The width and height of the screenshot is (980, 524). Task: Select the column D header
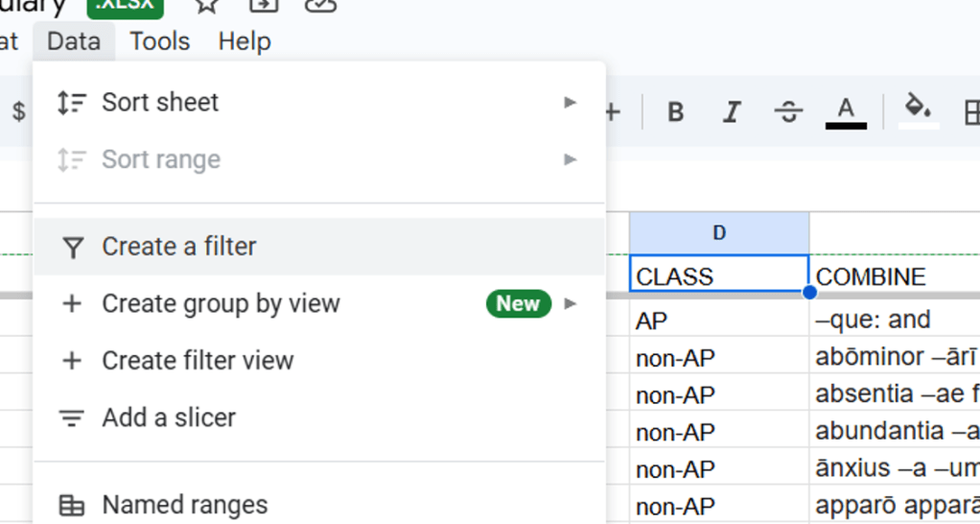(x=719, y=233)
